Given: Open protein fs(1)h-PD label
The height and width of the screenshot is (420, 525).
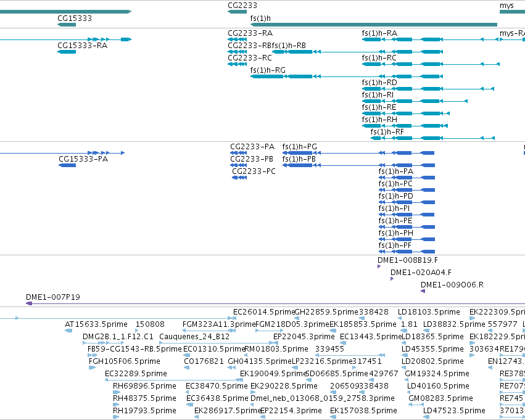Looking at the screenshot, I should coord(396,196).
